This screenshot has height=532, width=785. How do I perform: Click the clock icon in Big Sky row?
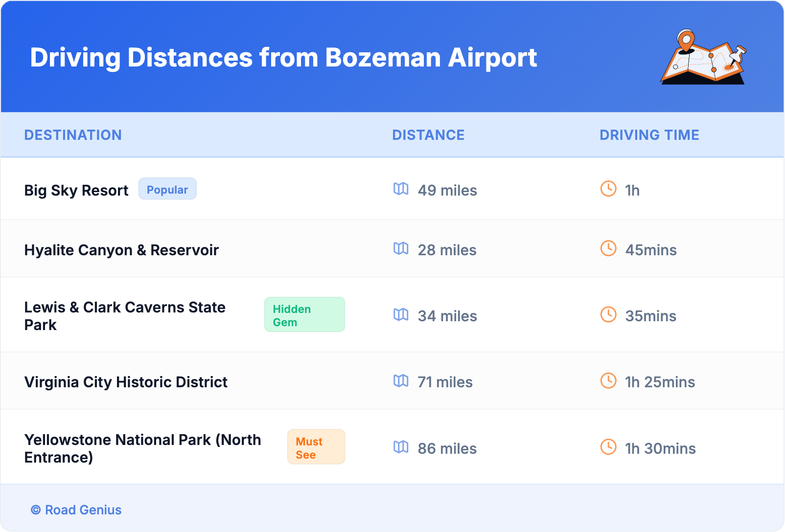click(x=608, y=189)
